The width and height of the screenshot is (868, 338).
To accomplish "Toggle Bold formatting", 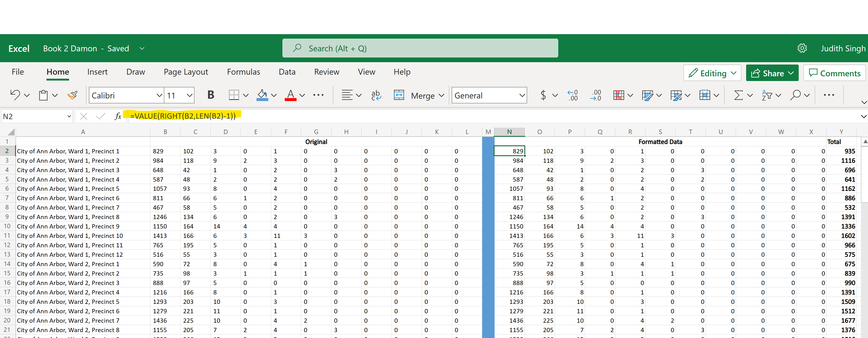I will (x=211, y=95).
